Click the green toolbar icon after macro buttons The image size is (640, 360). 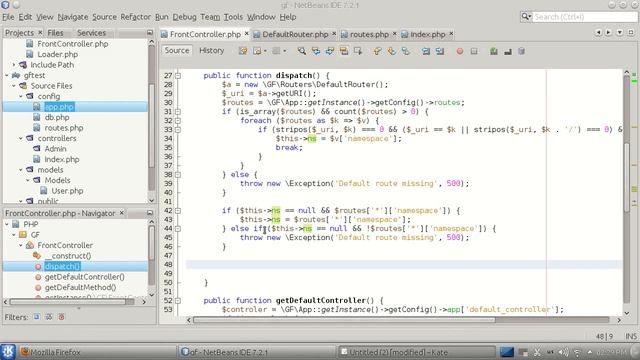(494, 51)
